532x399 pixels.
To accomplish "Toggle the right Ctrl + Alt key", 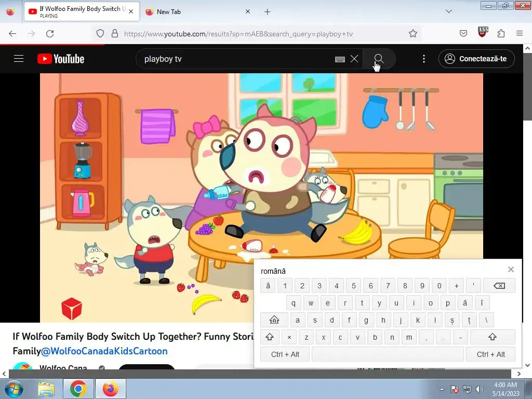I will tap(490, 354).
